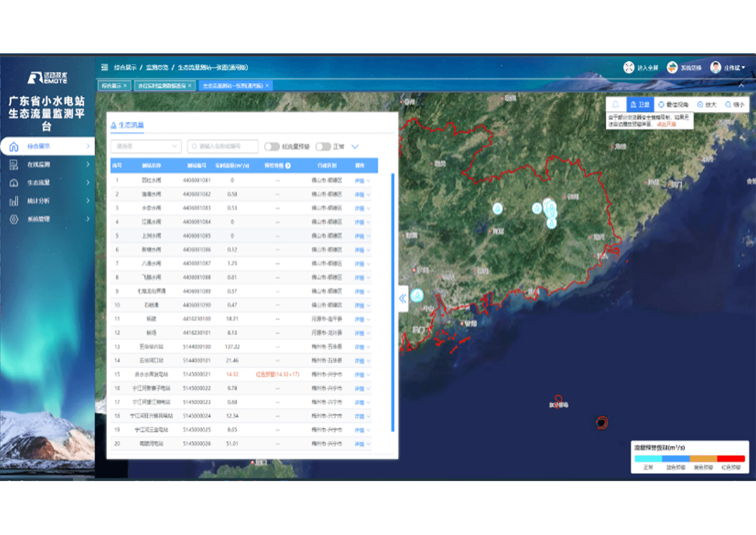Collapse the data panel with double-arrow handle
Image resolution: width=756 pixels, height=535 pixels.
pos(403,298)
